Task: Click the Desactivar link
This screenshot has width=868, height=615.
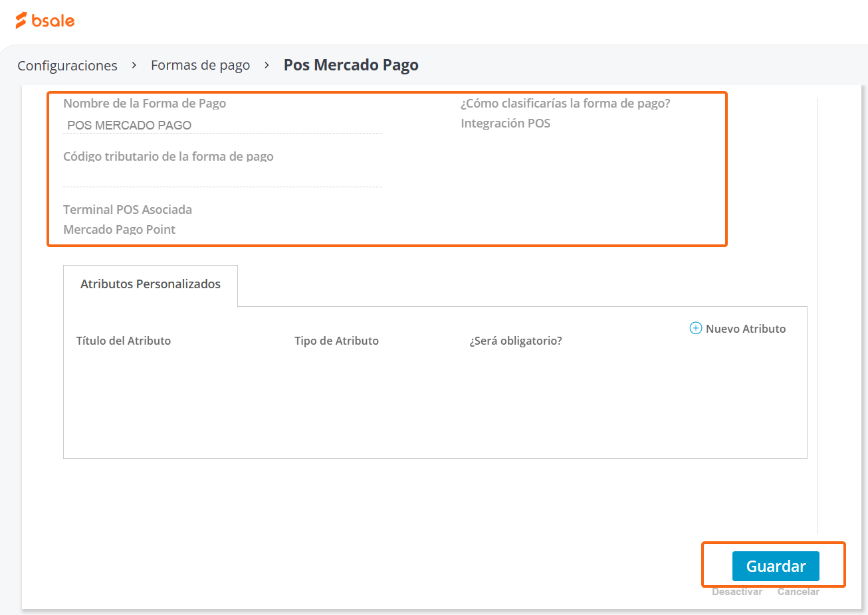Action: click(x=737, y=592)
